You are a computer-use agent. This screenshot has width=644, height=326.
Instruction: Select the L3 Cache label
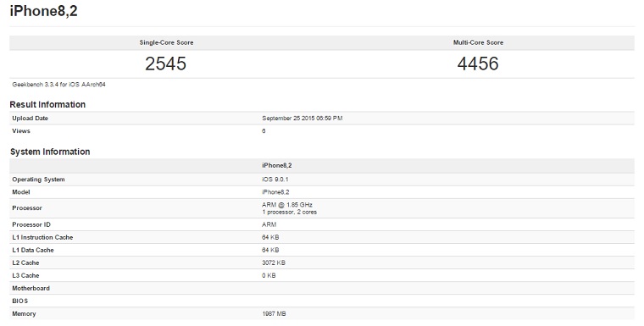click(25, 275)
